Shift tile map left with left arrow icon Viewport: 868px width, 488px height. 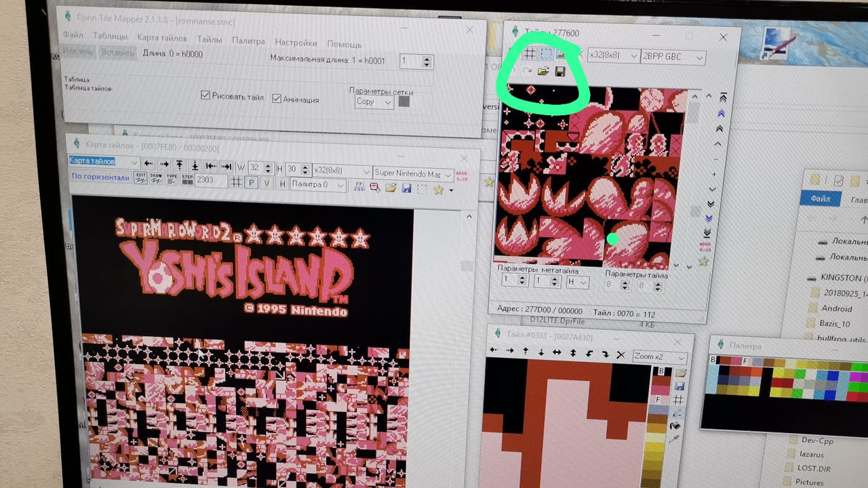[x=149, y=163]
